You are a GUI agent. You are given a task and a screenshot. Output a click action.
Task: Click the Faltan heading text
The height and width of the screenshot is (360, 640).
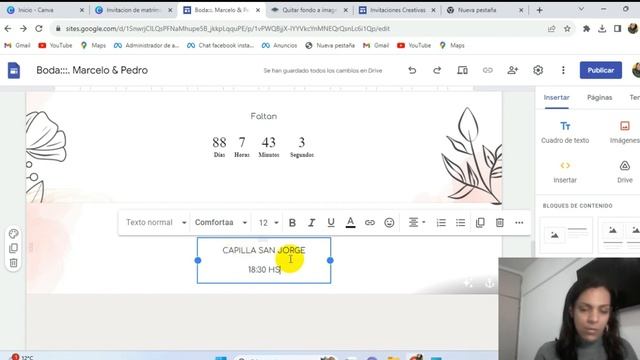tap(264, 116)
